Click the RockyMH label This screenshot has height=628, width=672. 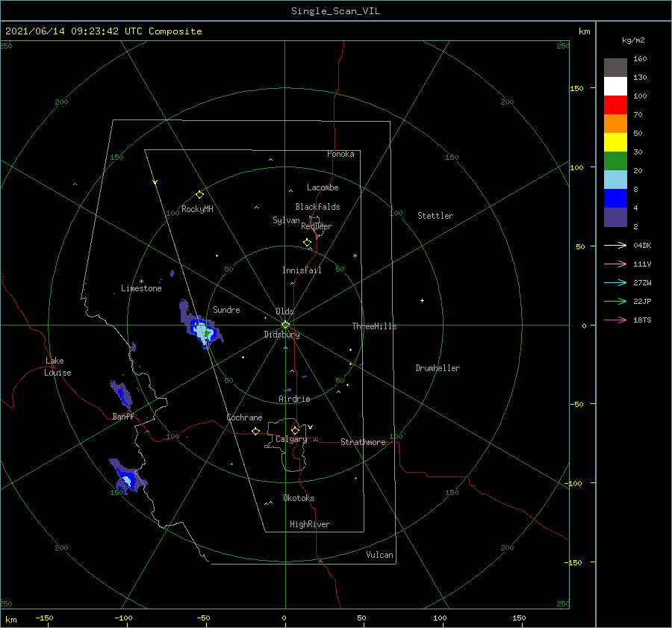click(197, 209)
